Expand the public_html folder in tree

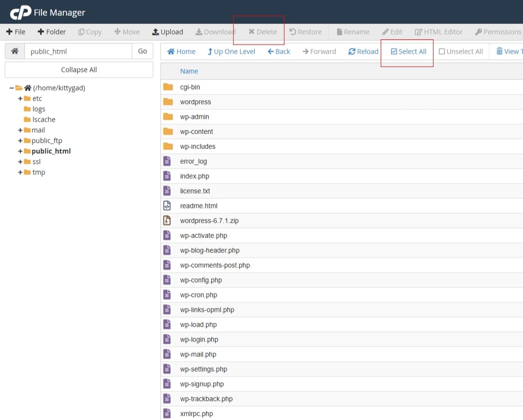20,151
